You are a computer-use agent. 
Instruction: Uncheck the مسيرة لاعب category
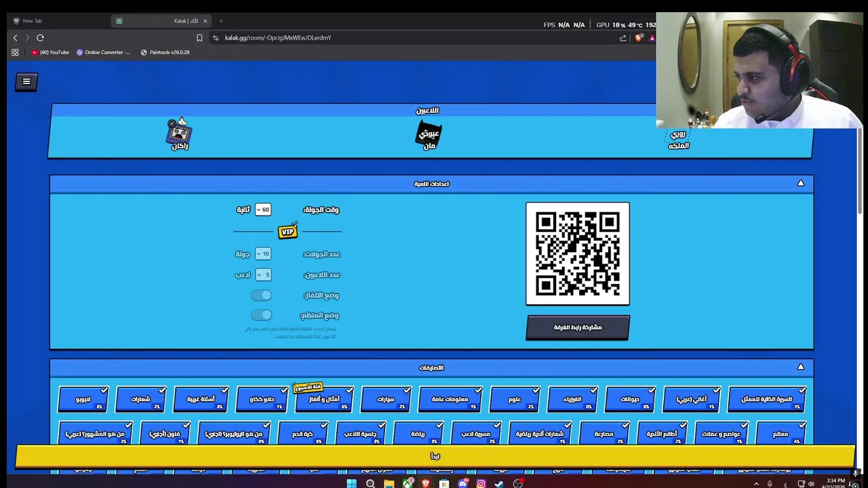(x=475, y=434)
